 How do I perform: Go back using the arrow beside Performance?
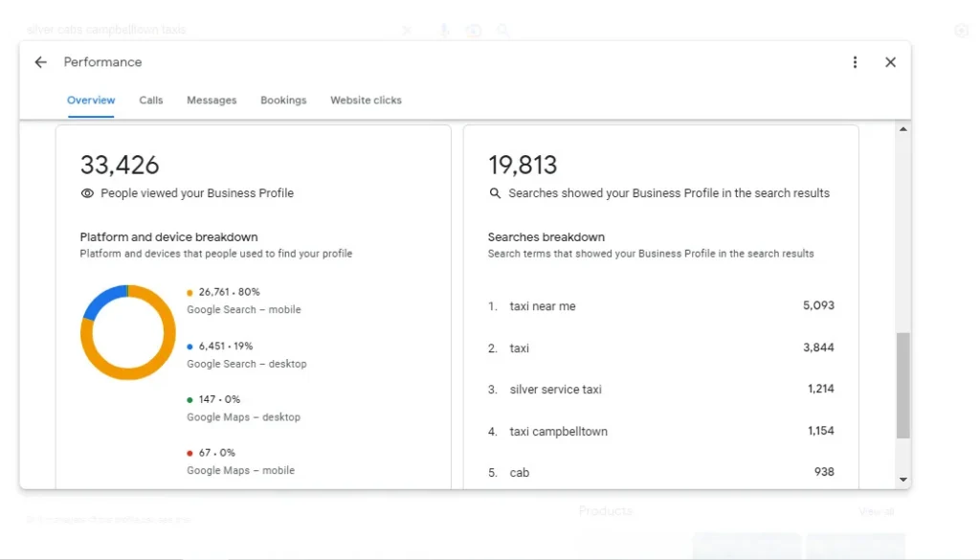(x=40, y=62)
